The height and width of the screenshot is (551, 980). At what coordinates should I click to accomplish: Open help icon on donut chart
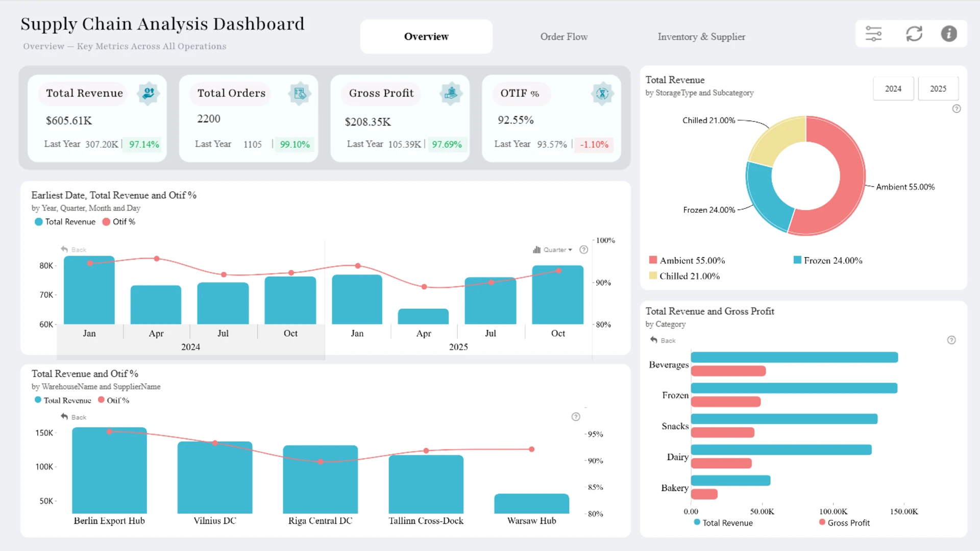[x=957, y=109]
